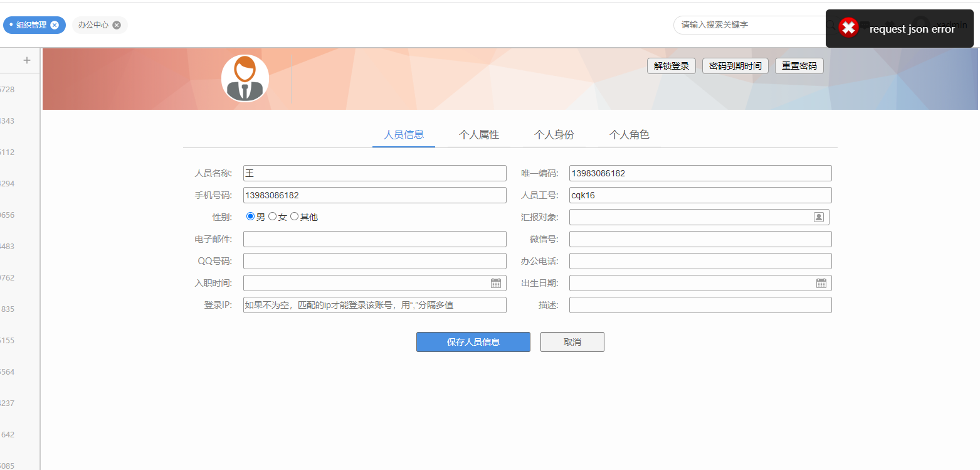Select the 其他 gender radio button
The image size is (980, 470).
(294, 216)
